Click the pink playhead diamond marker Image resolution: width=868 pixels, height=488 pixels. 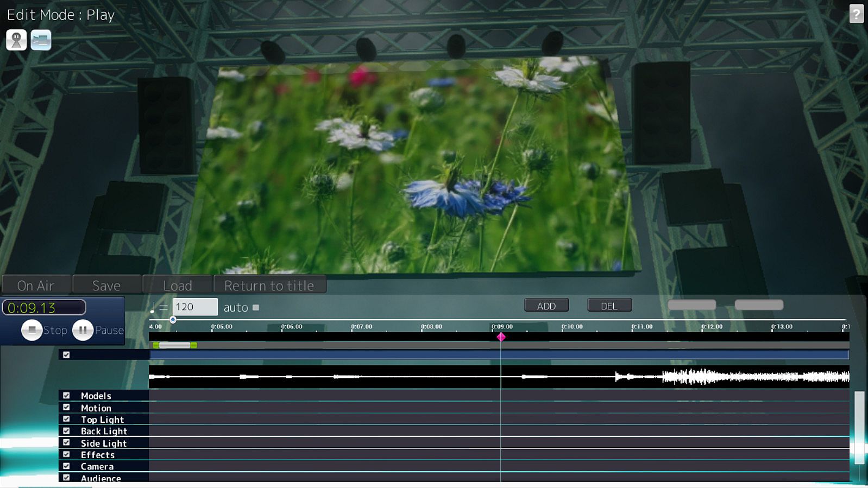pyautogui.click(x=501, y=337)
